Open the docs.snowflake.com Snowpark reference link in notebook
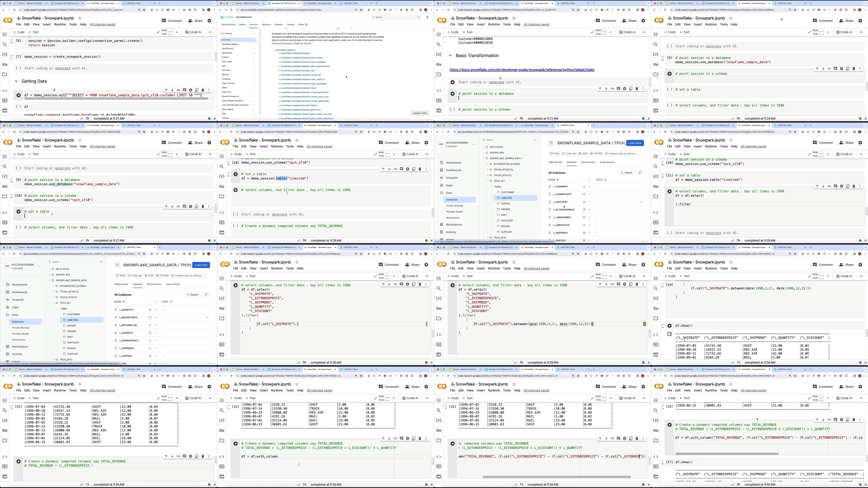Viewport: 868px width, 488px height. coord(522,70)
